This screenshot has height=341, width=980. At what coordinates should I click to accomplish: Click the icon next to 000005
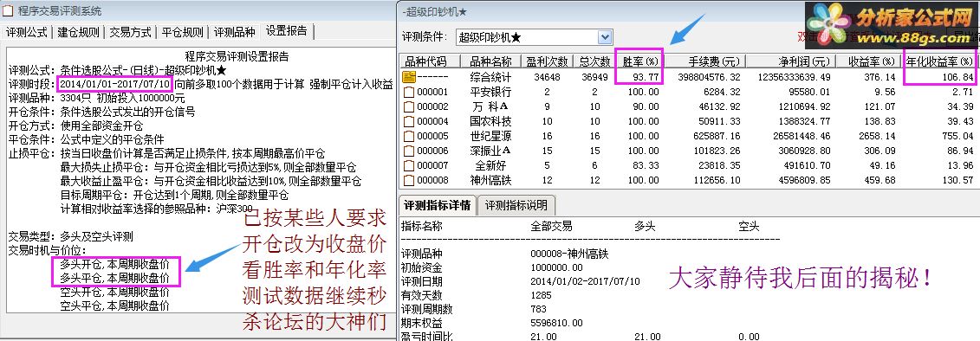click(x=409, y=136)
